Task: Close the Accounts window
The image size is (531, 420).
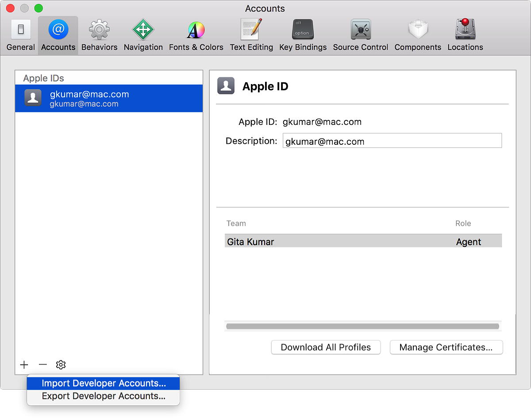Action: coord(11,8)
